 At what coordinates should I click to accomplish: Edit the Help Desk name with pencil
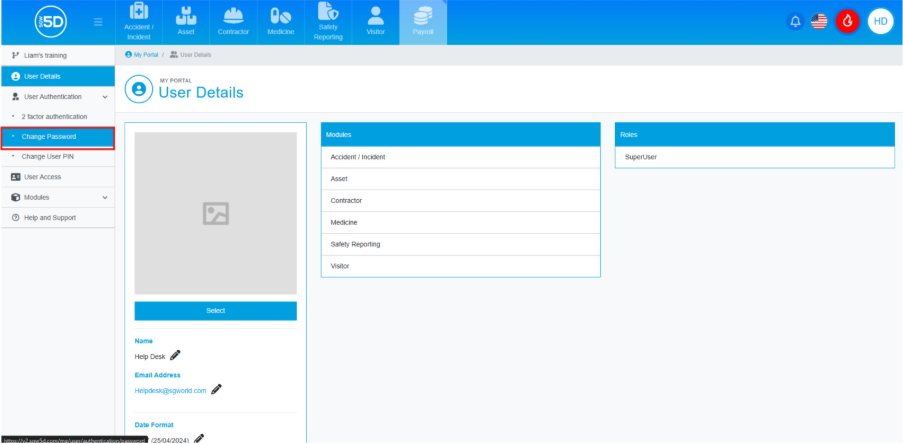pyautogui.click(x=175, y=355)
